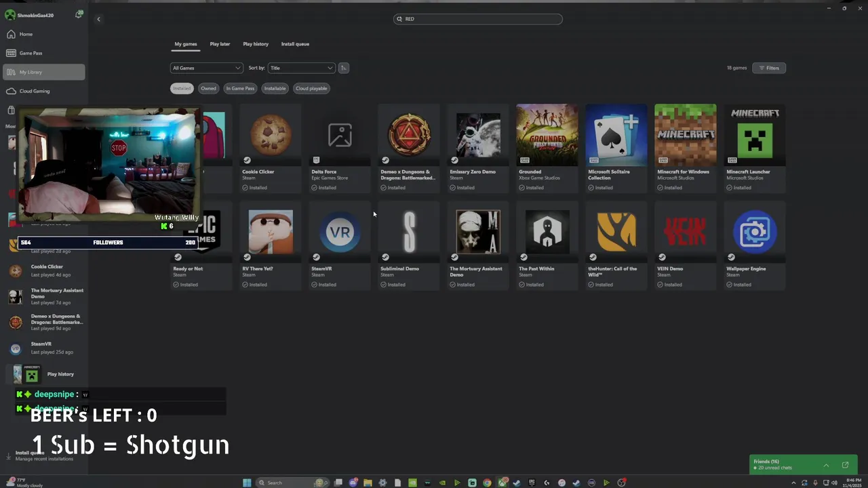Open taskbar clock and date
The width and height of the screenshot is (868, 488).
[x=851, y=483]
